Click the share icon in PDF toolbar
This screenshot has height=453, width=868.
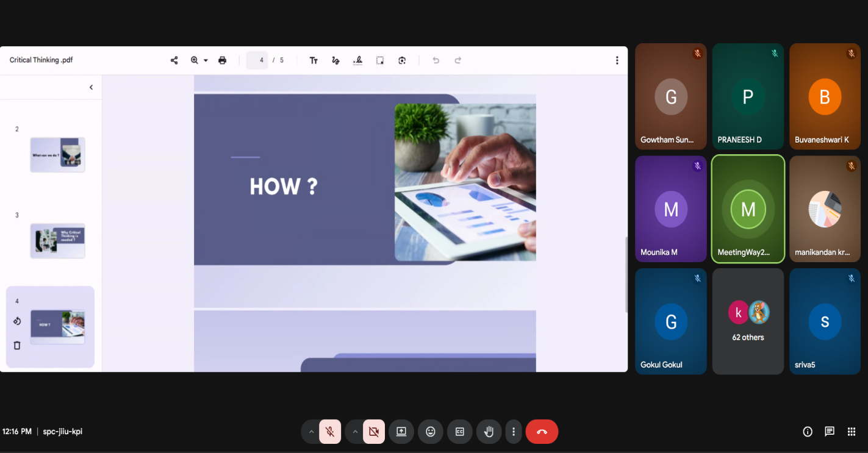174,60
